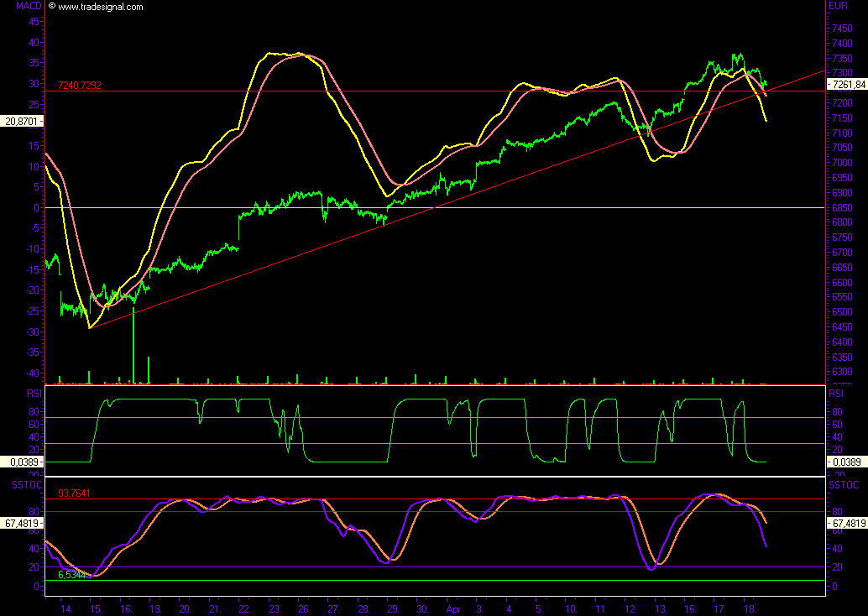Click the 67,4819 SSTOC value tag on right

coord(847,523)
